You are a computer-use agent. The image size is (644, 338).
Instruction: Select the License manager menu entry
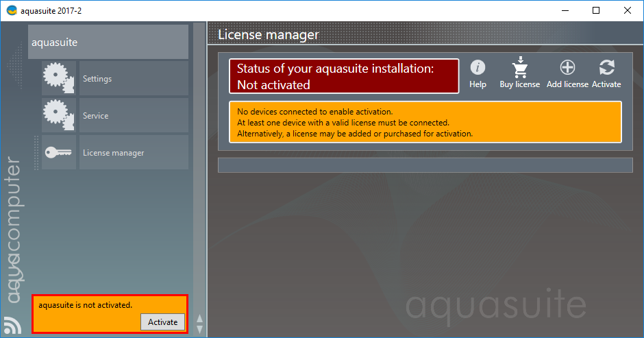(x=134, y=153)
